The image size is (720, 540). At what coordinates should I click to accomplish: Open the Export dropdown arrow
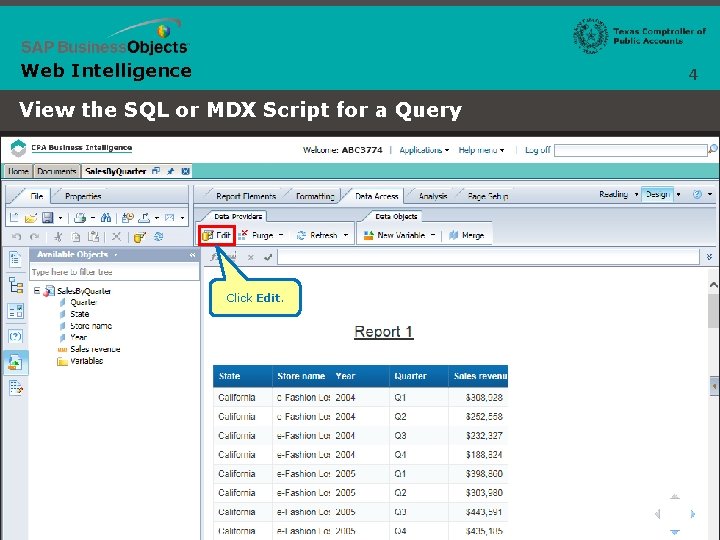[x=157, y=218]
